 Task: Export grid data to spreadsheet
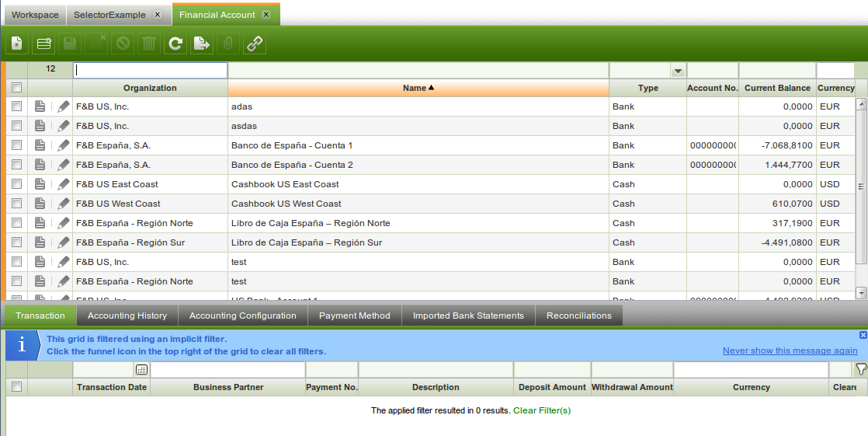tap(202, 44)
